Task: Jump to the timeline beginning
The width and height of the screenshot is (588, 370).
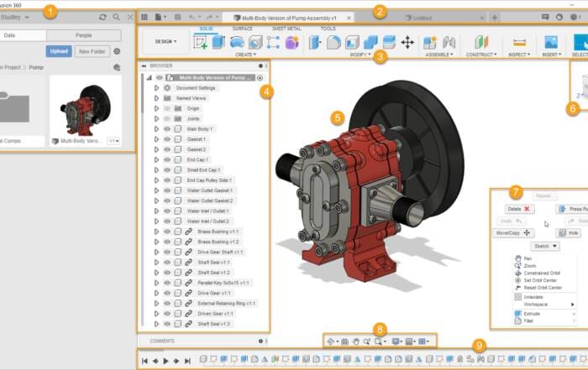Action: [144, 361]
